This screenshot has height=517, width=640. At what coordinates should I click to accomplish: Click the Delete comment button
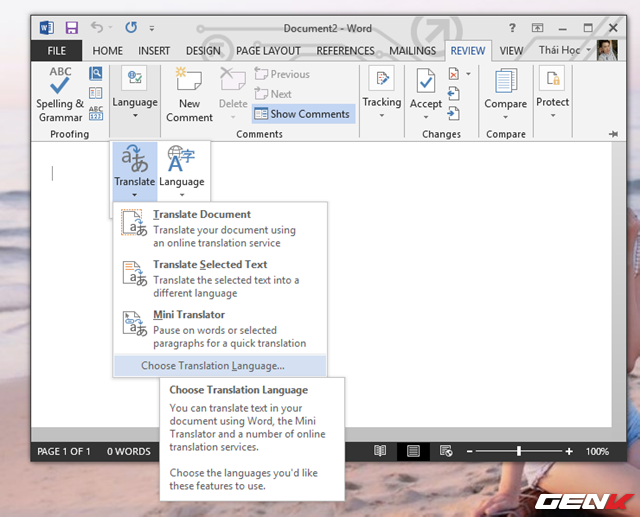(x=233, y=95)
